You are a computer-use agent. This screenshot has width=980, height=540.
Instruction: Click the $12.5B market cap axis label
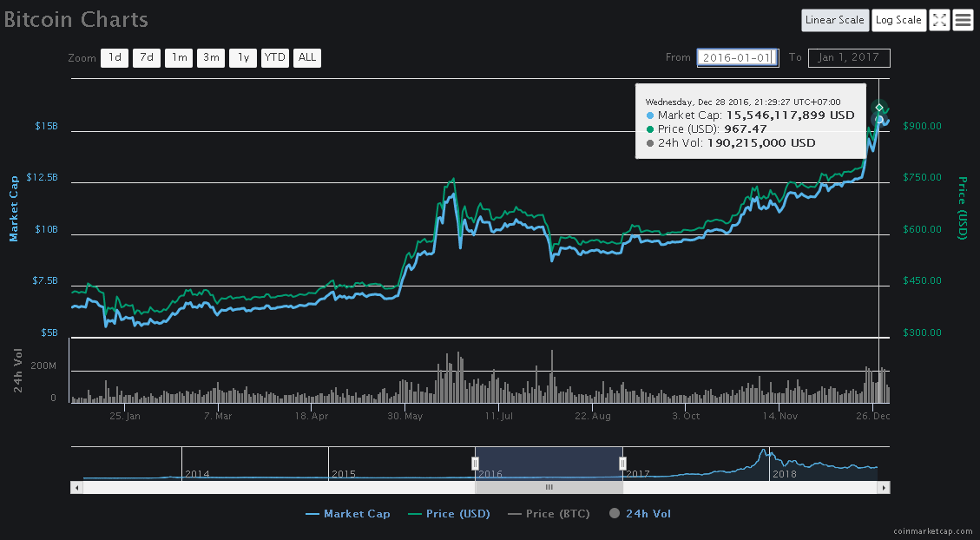pyautogui.click(x=43, y=177)
